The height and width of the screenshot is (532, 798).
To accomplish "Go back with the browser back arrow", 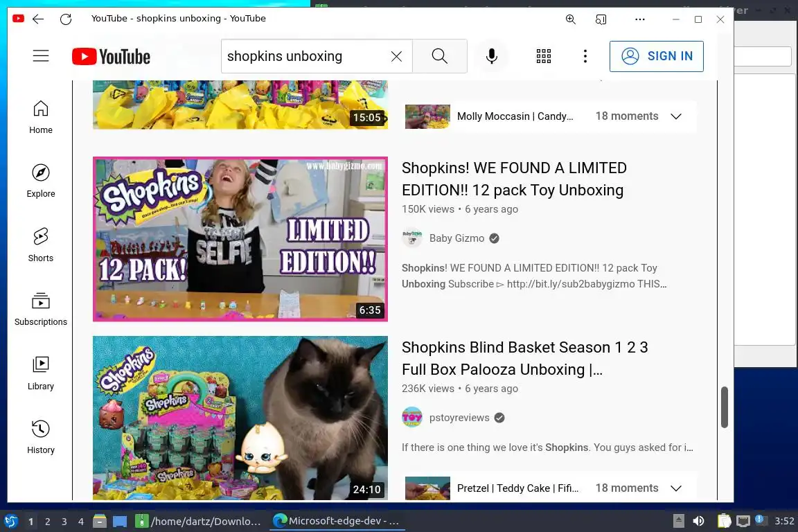I will click(38, 19).
